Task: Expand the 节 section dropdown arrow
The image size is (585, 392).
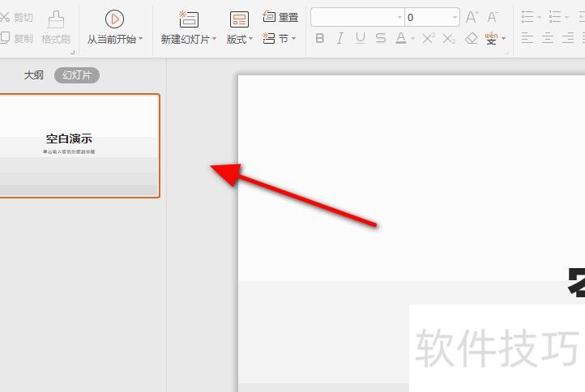Action: pyautogui.click(x=294, y=38)
